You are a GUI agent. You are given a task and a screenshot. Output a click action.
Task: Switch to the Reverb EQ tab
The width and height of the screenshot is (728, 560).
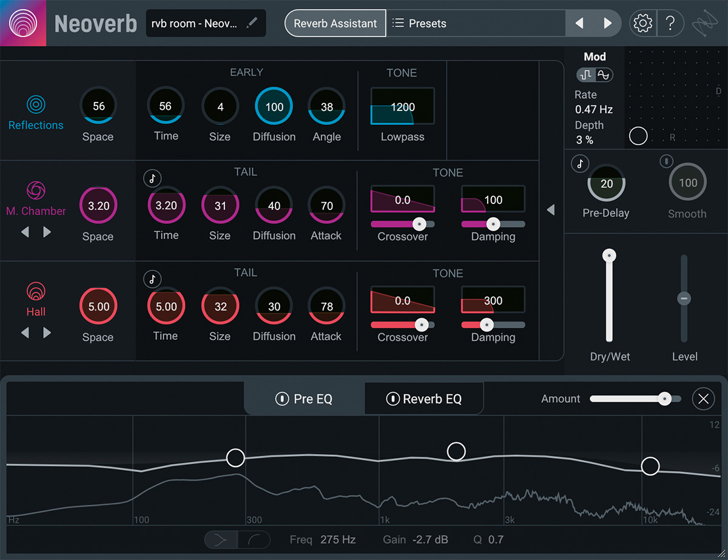(x=424, y=399)
